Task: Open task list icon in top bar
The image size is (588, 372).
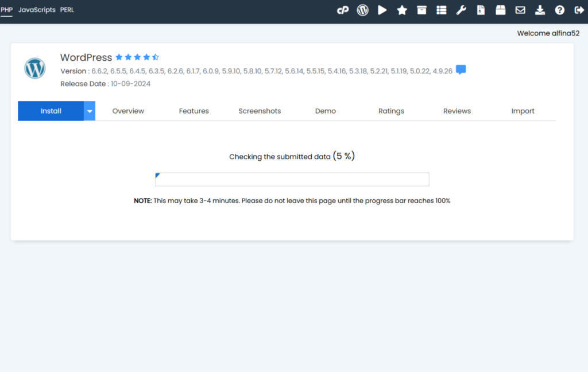Action: pyautogui.click(x=441, y=10)
